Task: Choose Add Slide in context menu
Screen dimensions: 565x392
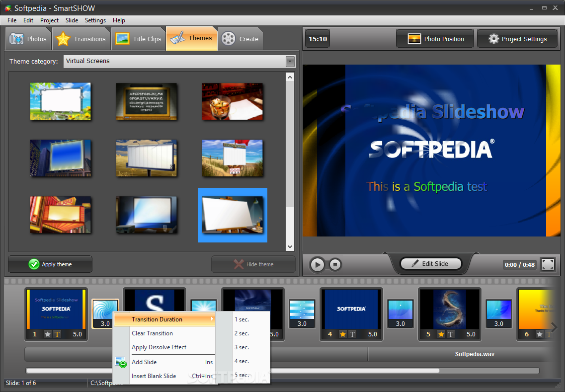Action: 164,362
